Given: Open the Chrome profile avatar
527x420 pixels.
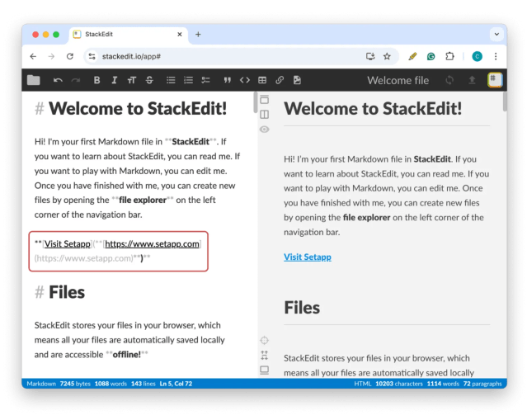Looking at the screenshot, I should coord(477,56).
